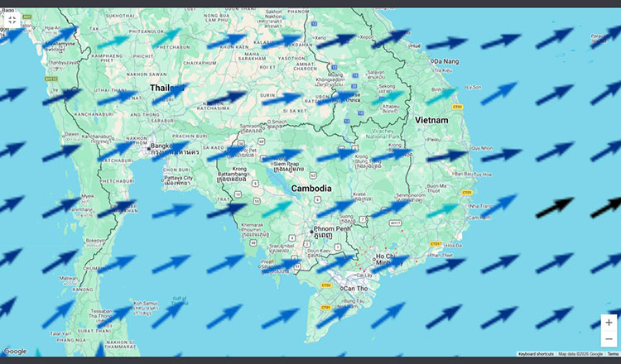Select the Ranong label
Screen dimensions: 621x364
[83, 290]
